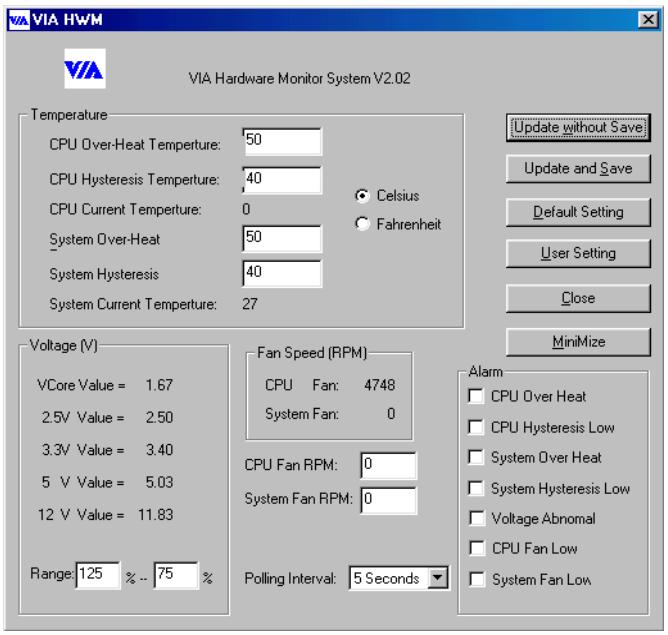Click the 2.5V value 2.50

coord(159,417)
